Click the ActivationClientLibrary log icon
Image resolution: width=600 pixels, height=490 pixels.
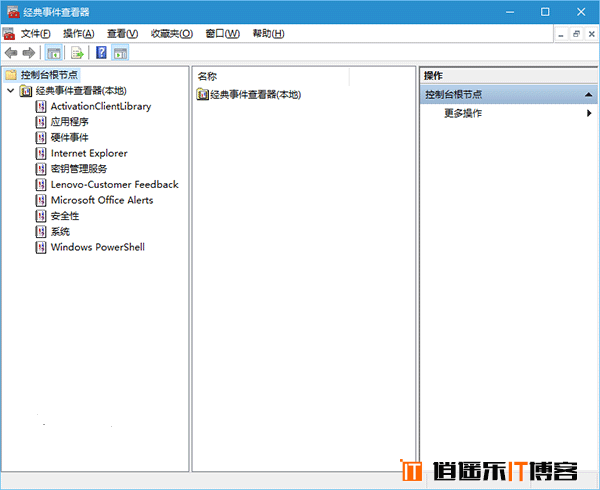[x=41, y=106]
